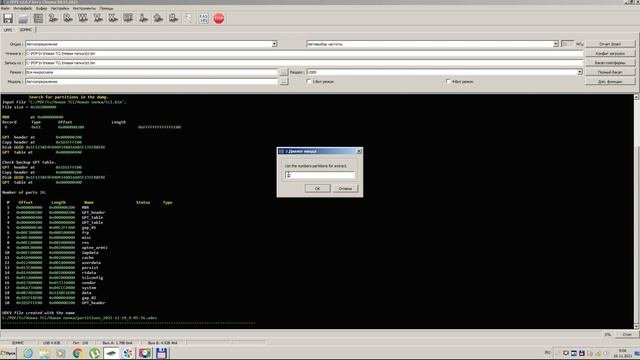640x360 pixels.
Task: Open the Файл menu
Action: click(5, 8)
